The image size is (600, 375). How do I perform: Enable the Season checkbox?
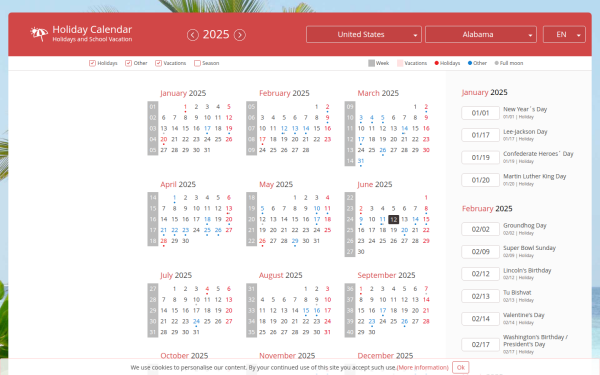[197, 63]
